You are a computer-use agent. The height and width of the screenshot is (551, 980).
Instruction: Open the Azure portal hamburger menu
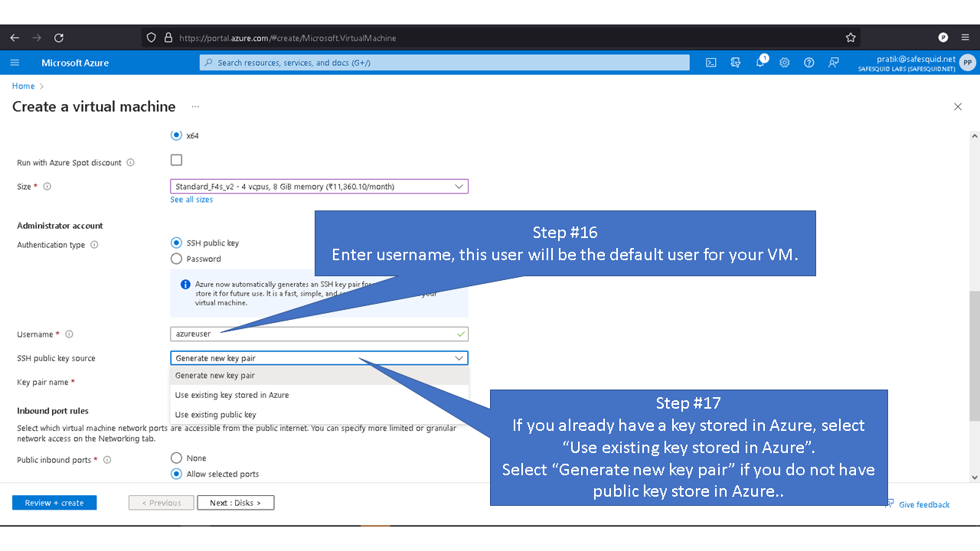(x=15, y=63)
